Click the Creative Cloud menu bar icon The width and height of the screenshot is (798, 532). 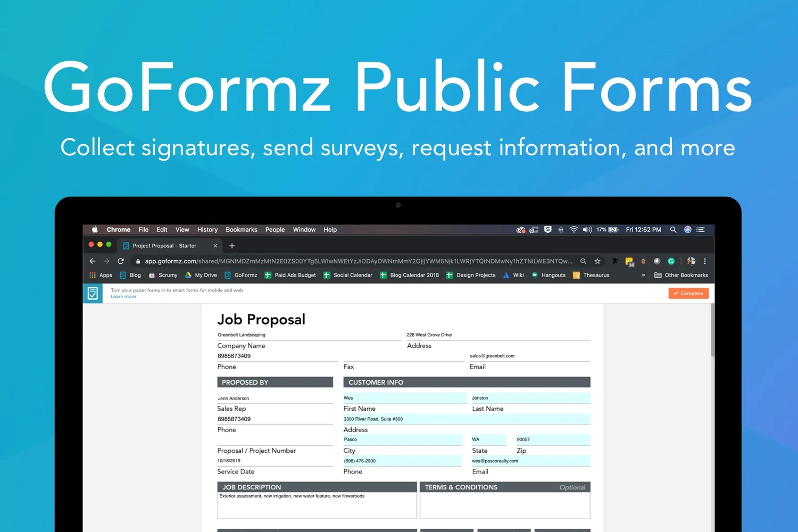pos(521,230)
